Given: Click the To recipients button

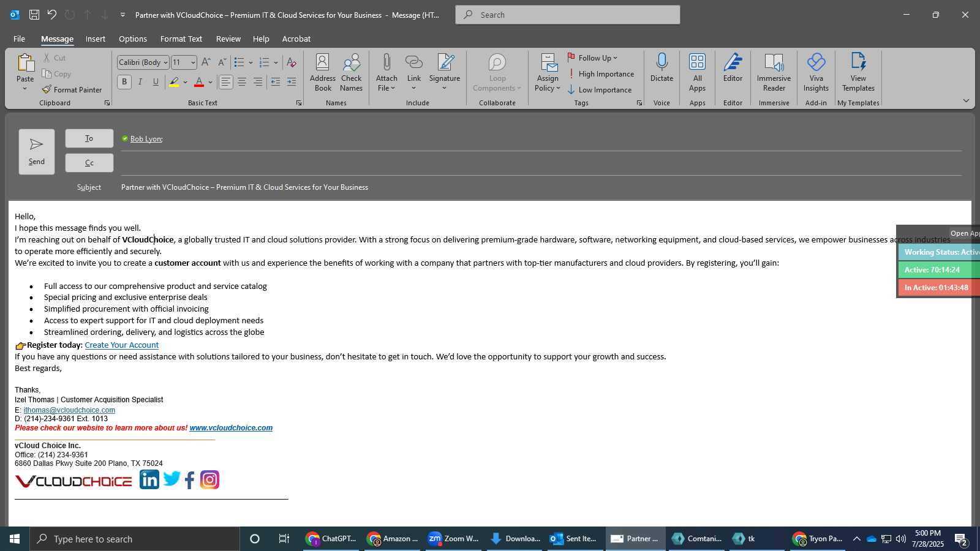Looking at the screenshot, I should (x=89, y=138).
